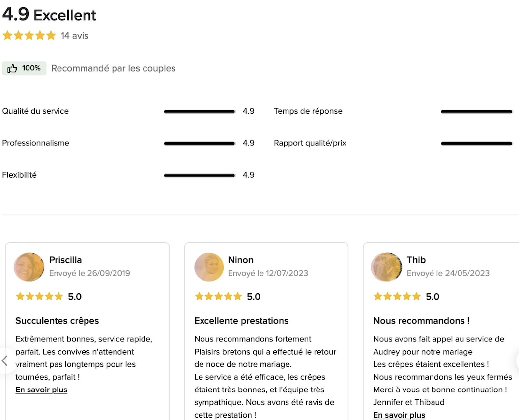This screenshot has height=420, width=519.
Task: Go to previous reviews with left chevron arrow
Action: [x=5, y=360]
